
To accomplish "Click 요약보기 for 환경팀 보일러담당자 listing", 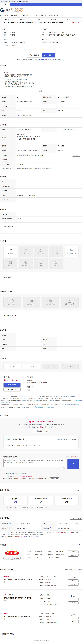I will [x=73, y=581].
